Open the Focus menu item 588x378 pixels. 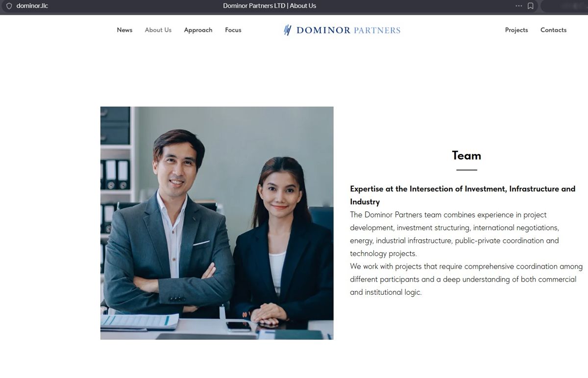[233, 30]
